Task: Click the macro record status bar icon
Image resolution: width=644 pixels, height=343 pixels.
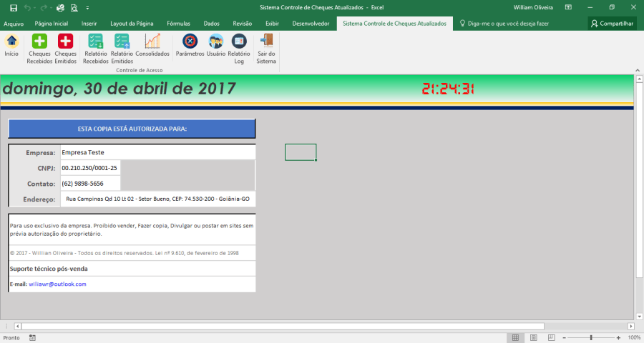Action: (32, 338)
